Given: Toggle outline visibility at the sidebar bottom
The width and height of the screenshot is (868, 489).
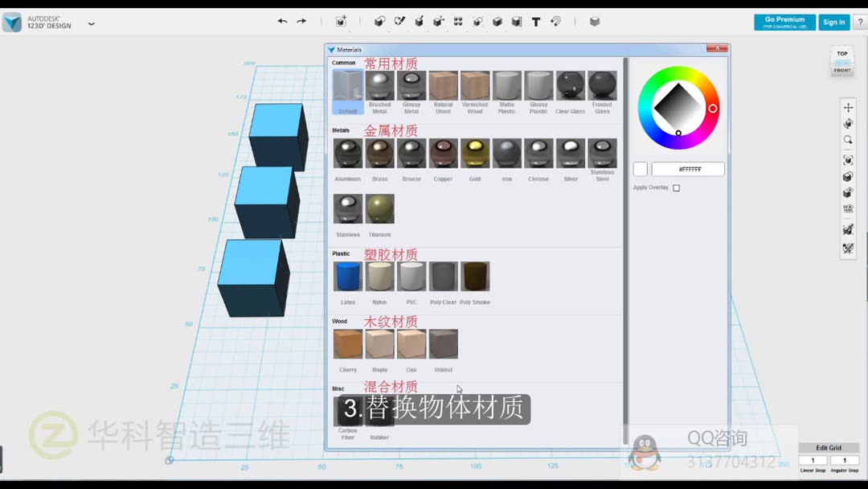Looking at the screenshot, I should (x=848, y=249).
